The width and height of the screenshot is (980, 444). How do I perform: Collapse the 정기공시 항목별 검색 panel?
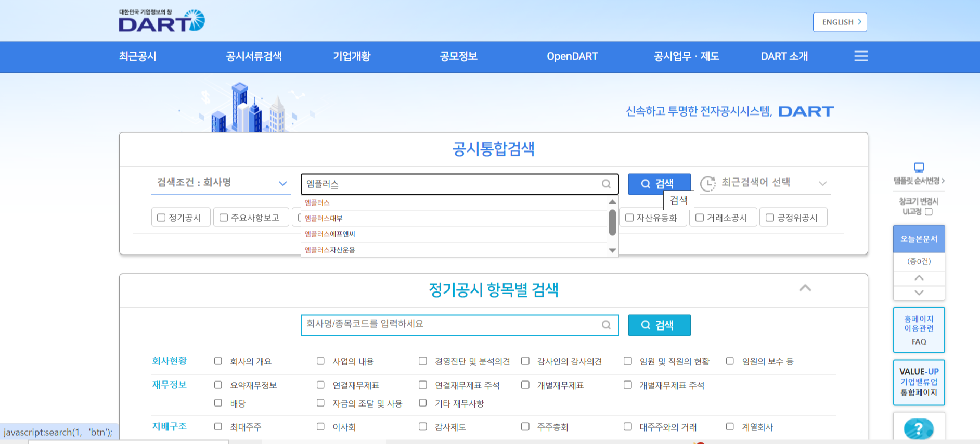(805, 288)
